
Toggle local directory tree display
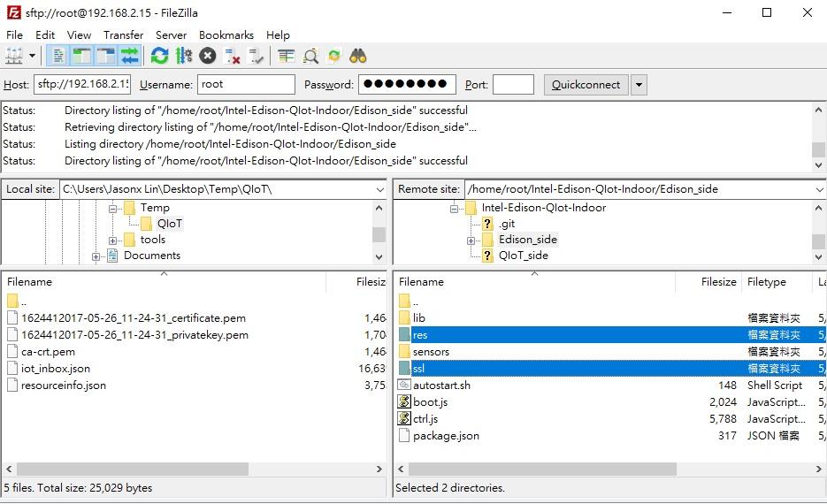click(x=82, y=56)
